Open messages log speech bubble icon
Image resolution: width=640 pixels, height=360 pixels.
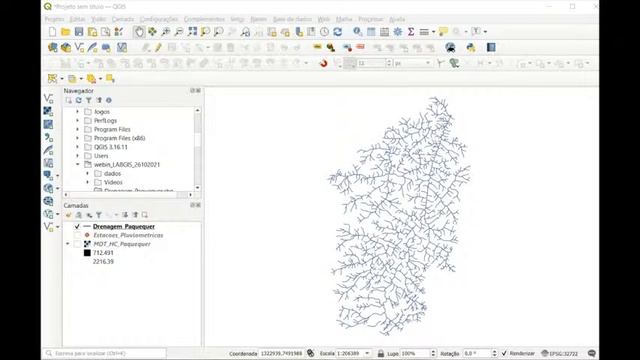(592, 353)
